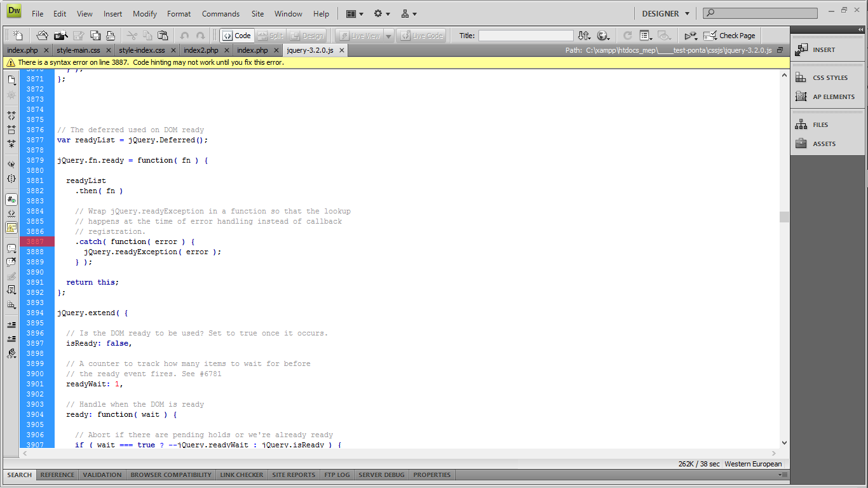Open the VALIDATION panel tab
868x488 pixels.
click(x=102, y=475)
